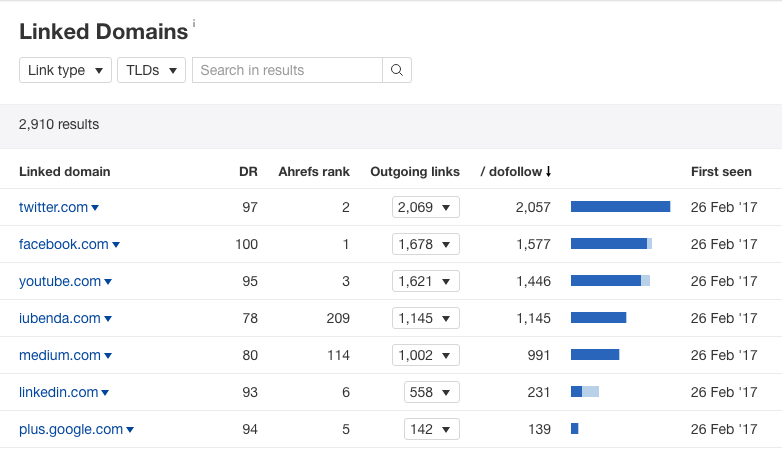Click linkedin.com dofollow value 231
Image resolution: width=782 pixels, height=449 pixels.
(539, 392)
